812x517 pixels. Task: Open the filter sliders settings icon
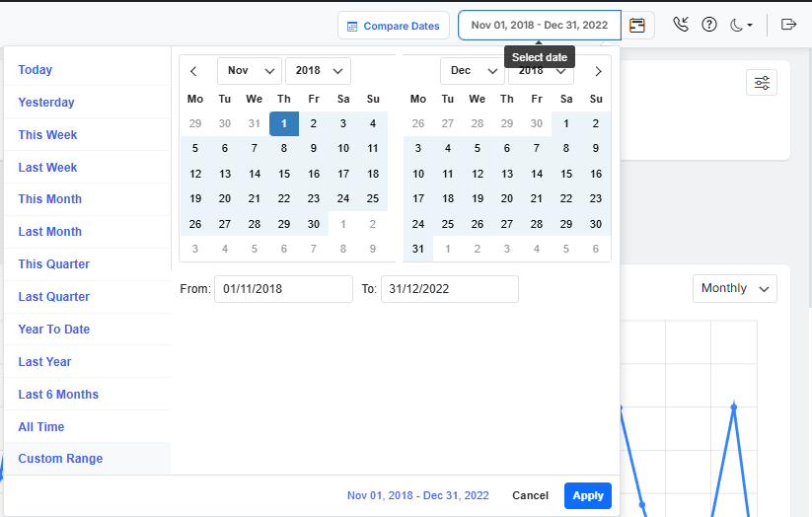[x=762, y=83]
